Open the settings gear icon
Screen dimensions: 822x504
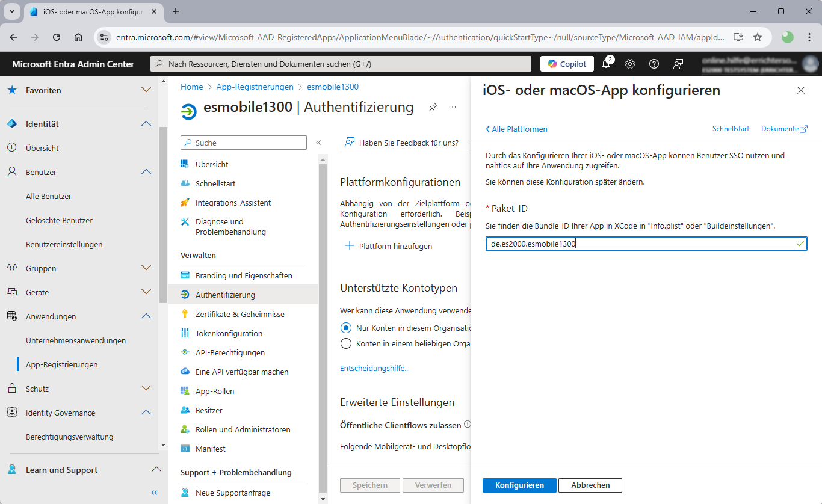point(630,64)
